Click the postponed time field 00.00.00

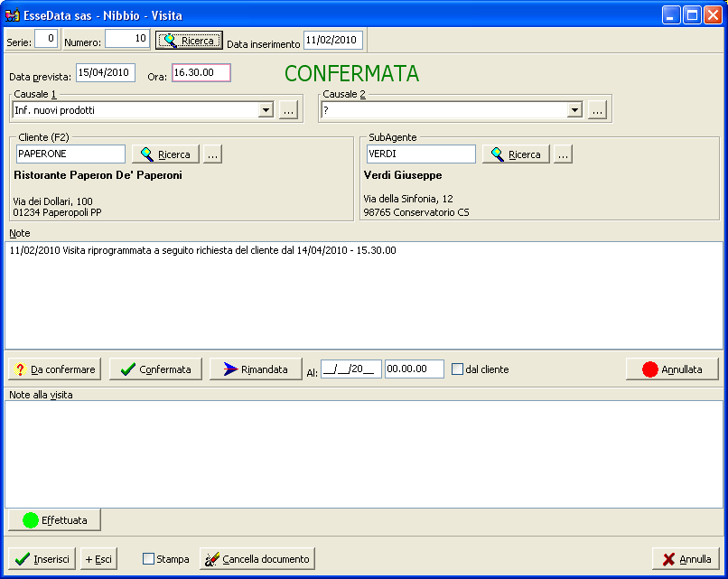(415, 369)
